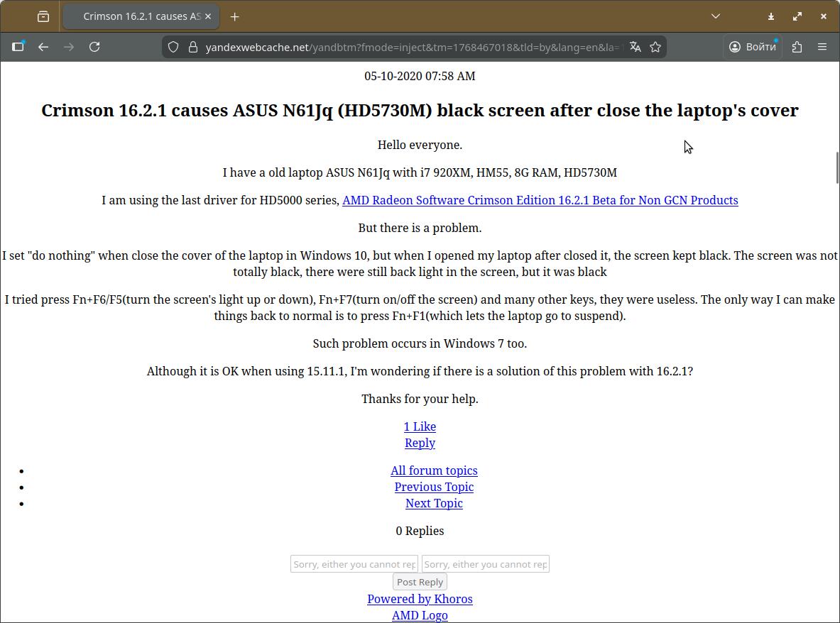840x623 pixels.
Task: Click 'Thanks for your help.' text
Action: click(420, 399)
